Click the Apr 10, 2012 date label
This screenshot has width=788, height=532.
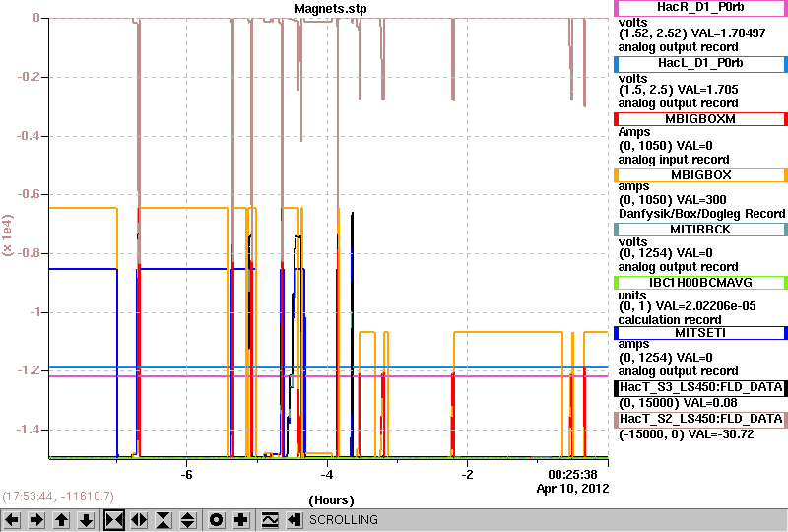[572, 489]
